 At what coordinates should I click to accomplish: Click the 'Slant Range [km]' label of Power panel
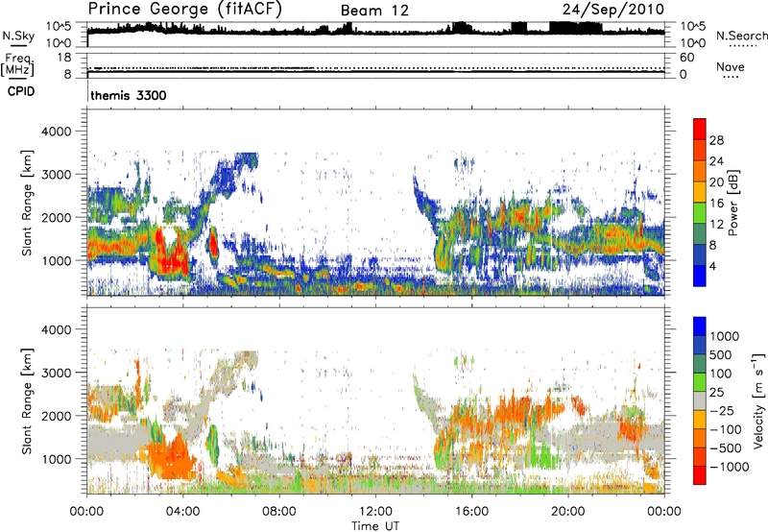pyautogui.click(x=27, y=203)
